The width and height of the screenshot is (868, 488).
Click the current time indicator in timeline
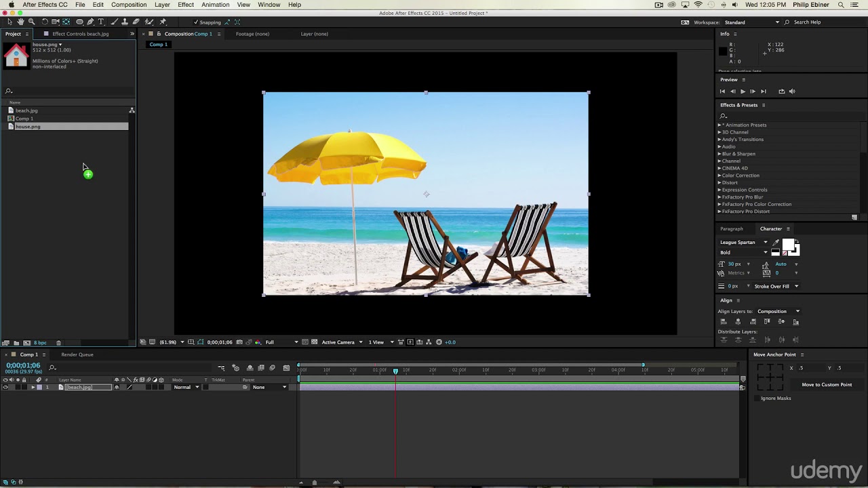(395, 371)
